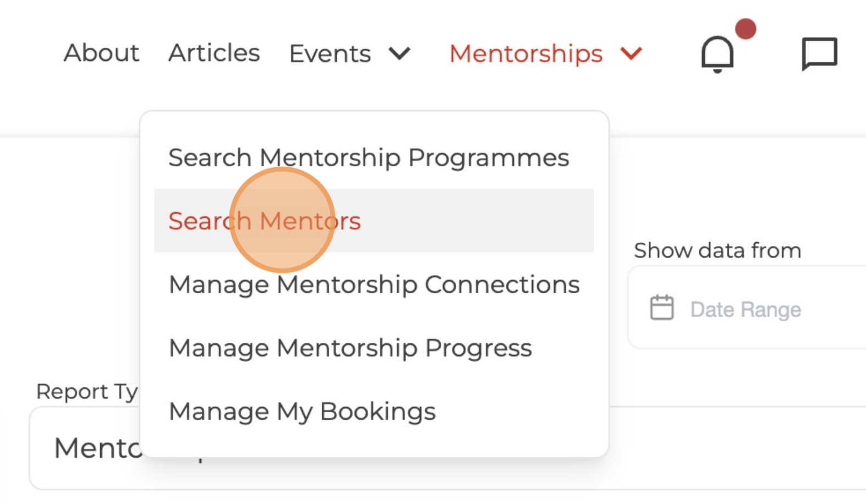This screenshot has width=866, height=504.
Task: Click the Mentorships navigation label
Action: [x=526, y=54]
